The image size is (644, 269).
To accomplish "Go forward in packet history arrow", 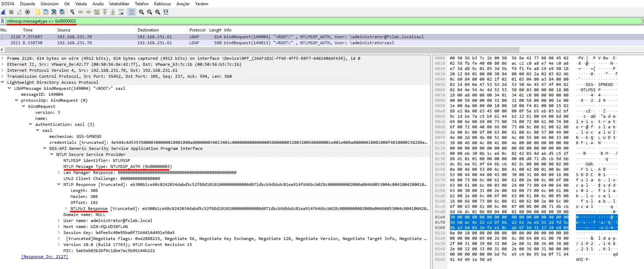I will point(89,12).
